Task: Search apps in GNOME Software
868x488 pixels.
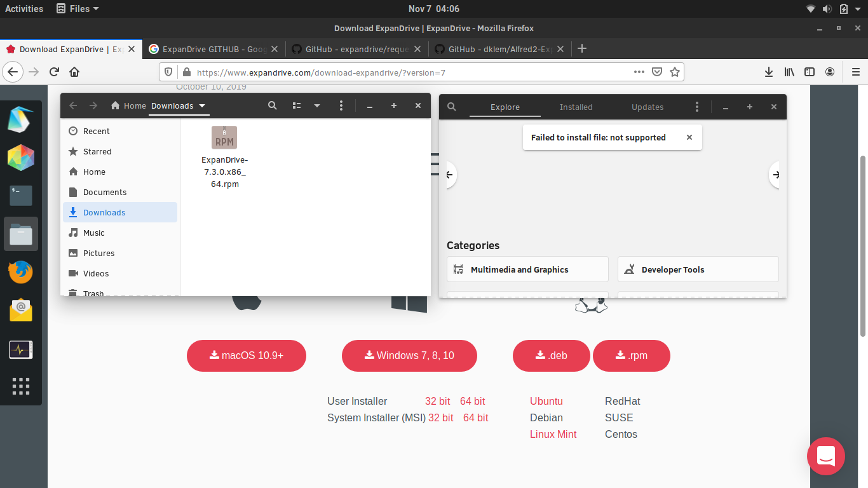Action: pyautogui.click(x=451, y=107)
